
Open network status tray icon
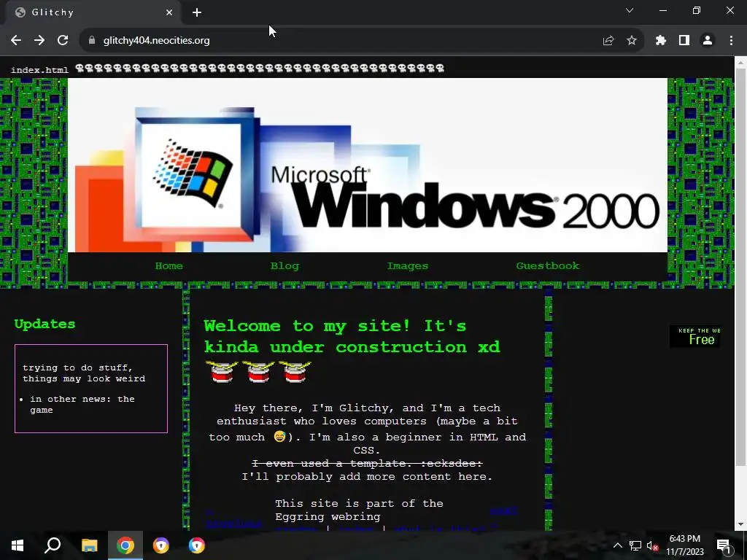[635, 545]
